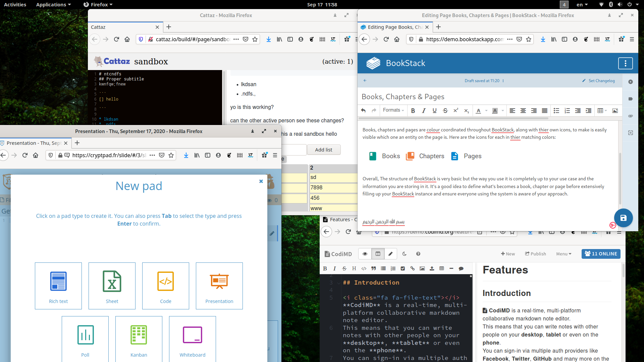Image resolution: width=644 pixels, height=362 pixels.
Task: Click the Save icon in BookStack editor
Action: pyautogui.click(x=623, y=218)
